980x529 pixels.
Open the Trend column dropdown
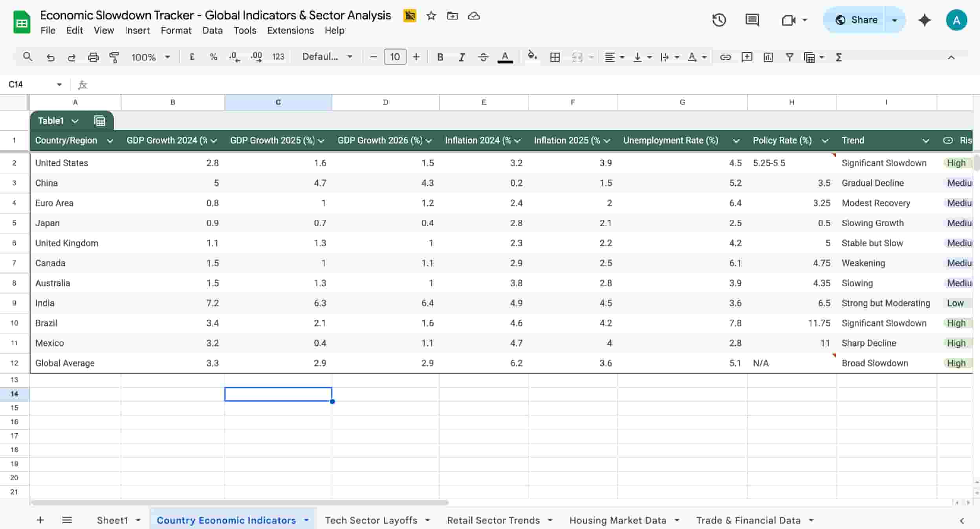pos(926,140)
